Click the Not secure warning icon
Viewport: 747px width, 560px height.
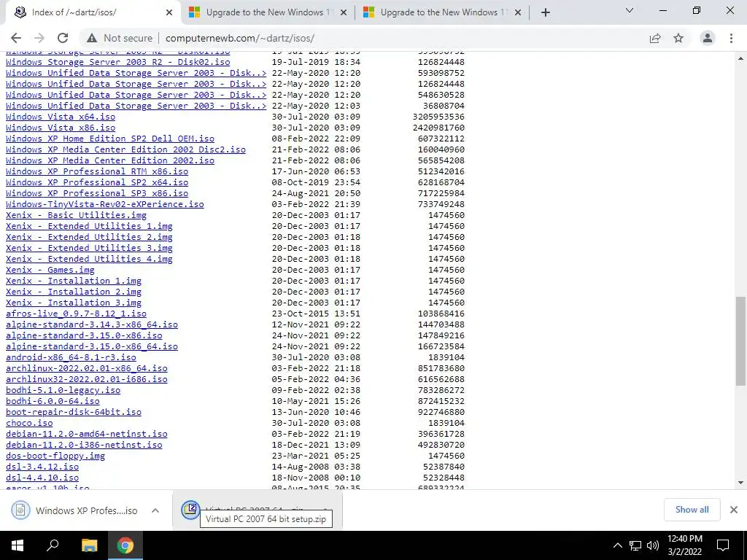click(x=92, y=38)
